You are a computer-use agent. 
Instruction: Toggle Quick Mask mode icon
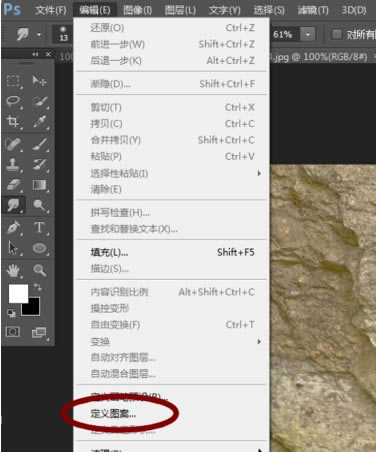pos(13,332)
